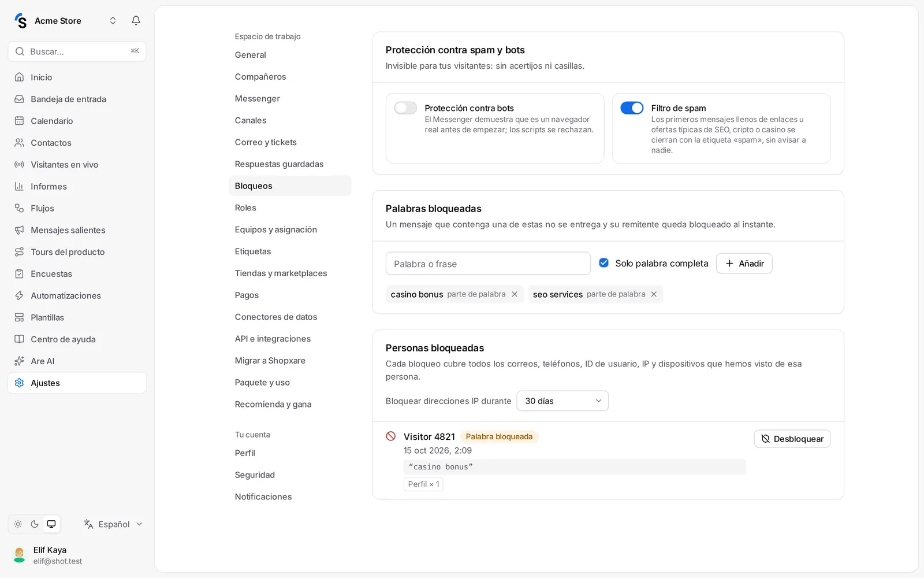
Task: Select Seguridad under Tu cuenta
Action: [x=290, y=475]
